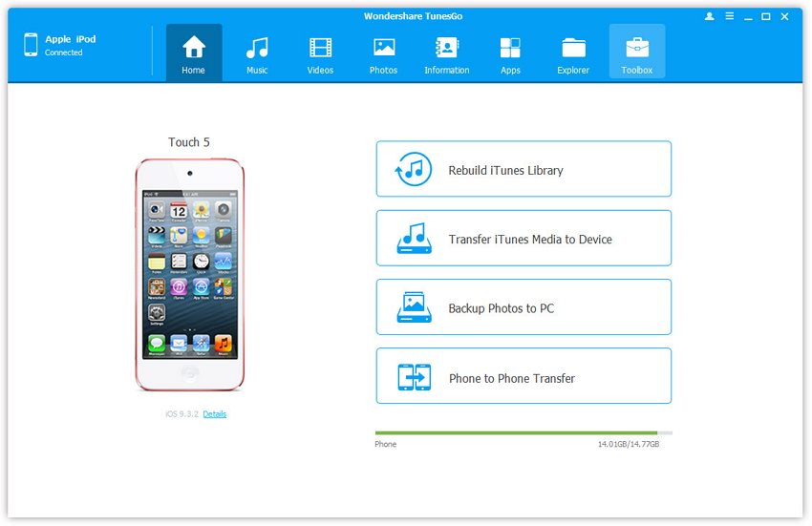Start Backup Photos to PC
This screenshot has width=812, height=526.
[524, 307]
